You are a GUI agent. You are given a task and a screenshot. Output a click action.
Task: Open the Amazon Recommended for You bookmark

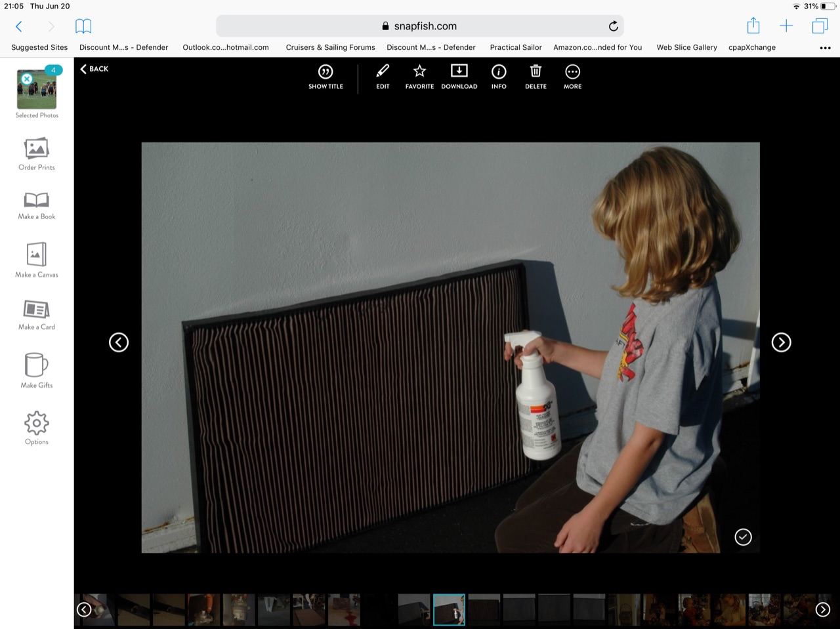pos(598,47)
